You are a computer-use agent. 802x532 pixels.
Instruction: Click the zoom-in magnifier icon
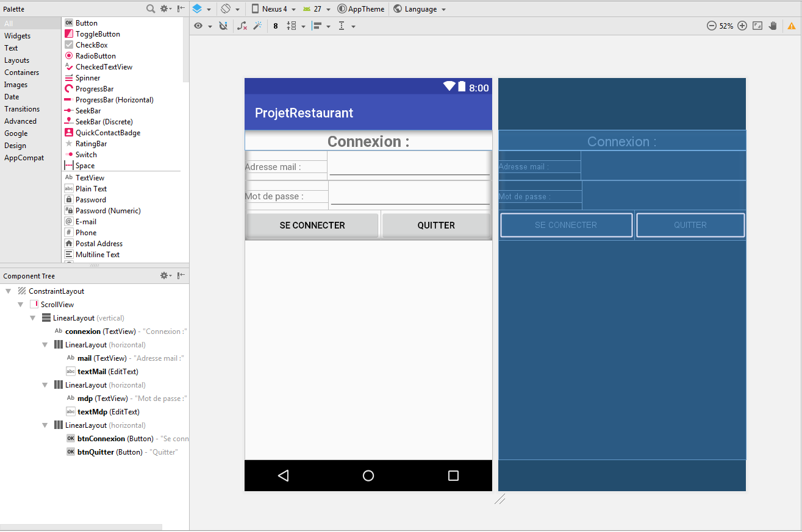[x=742, y=26]
